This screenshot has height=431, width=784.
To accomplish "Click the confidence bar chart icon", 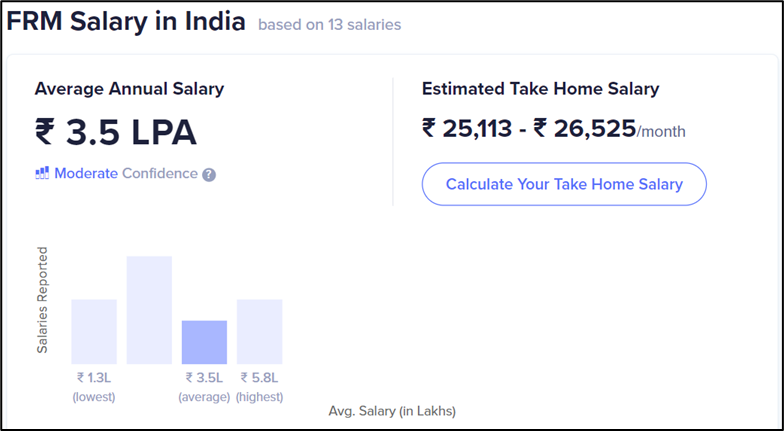I will click(x=42, y=173).
